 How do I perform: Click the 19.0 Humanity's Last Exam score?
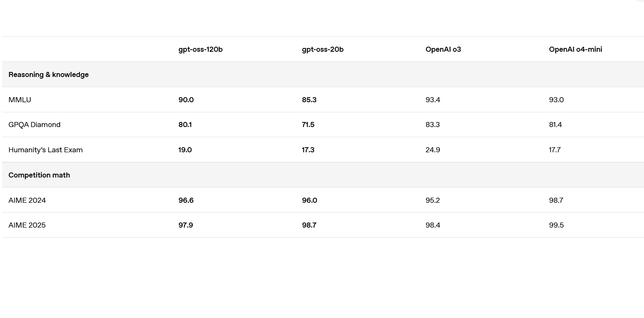click(x=185, y=150)
